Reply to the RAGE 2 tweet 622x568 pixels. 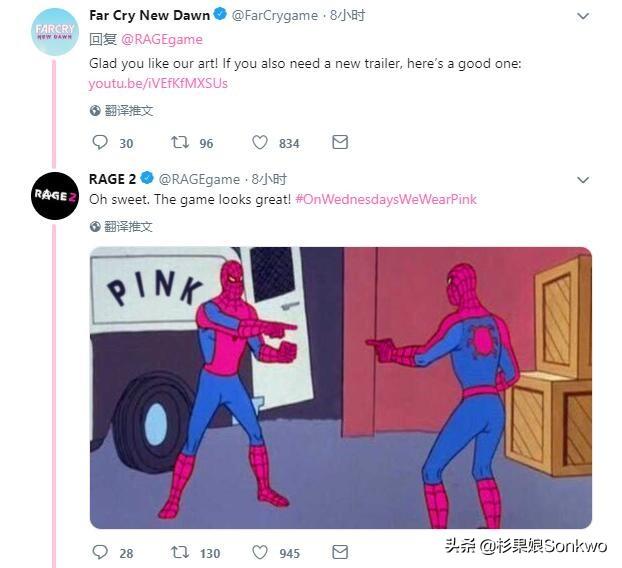100,552
